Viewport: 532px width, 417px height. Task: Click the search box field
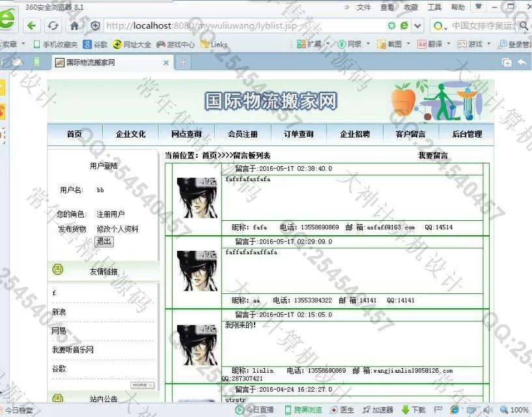482,26
